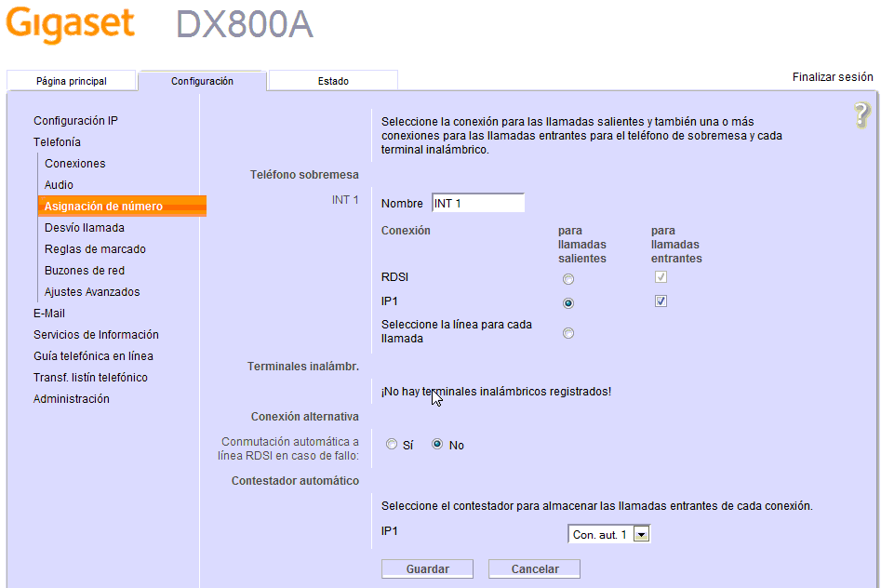Viewport: 881px width, 588px height.
Task: Click the help question mark icon
Action: pos(861,115)
